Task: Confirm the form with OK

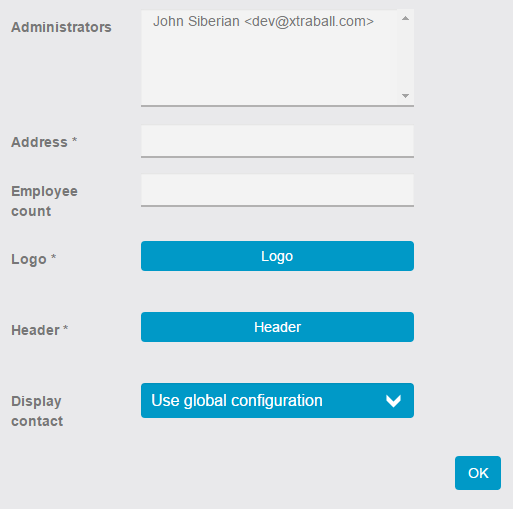Action: click(x=478, y=473)
